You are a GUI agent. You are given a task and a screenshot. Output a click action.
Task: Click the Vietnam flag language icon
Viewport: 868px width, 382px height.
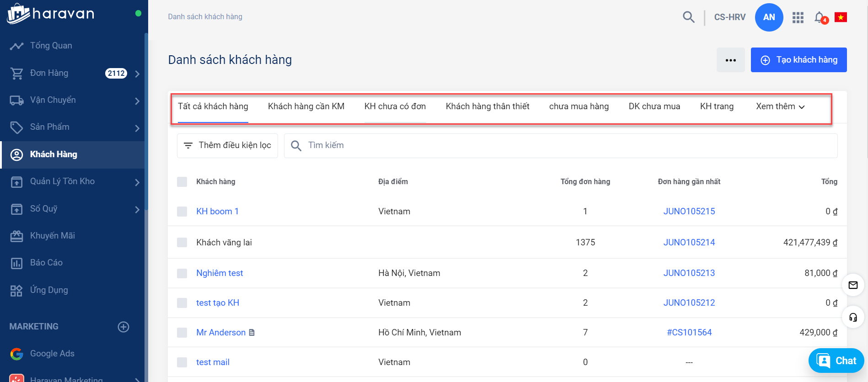(841, 17)
